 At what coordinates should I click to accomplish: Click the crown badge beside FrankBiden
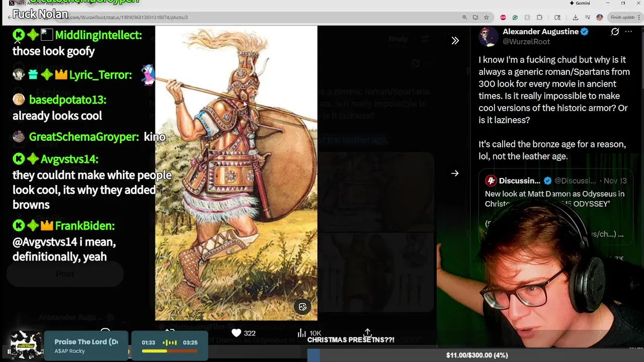47,226
